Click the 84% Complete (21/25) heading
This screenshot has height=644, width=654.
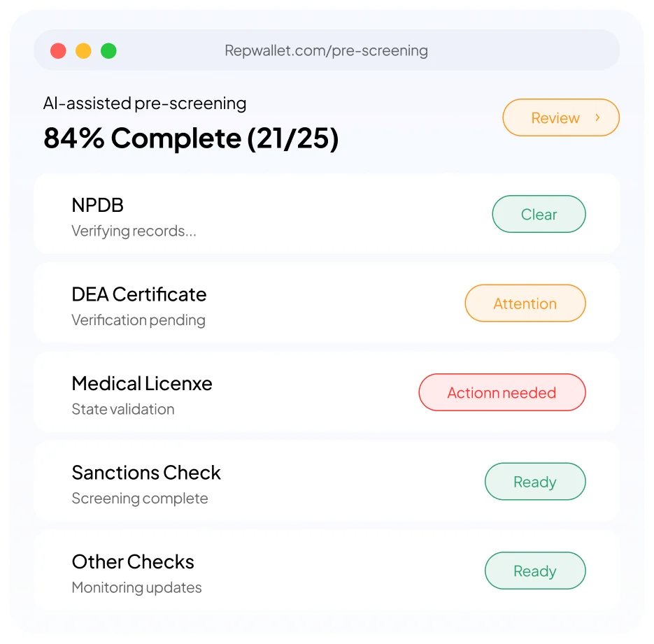(191, 138)
